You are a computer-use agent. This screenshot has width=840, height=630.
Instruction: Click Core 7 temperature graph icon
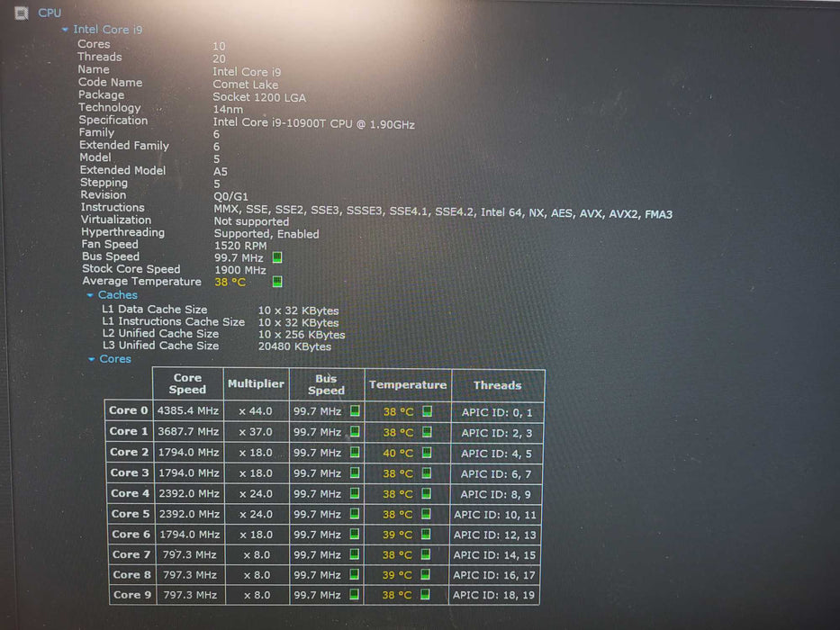[427, 554]
